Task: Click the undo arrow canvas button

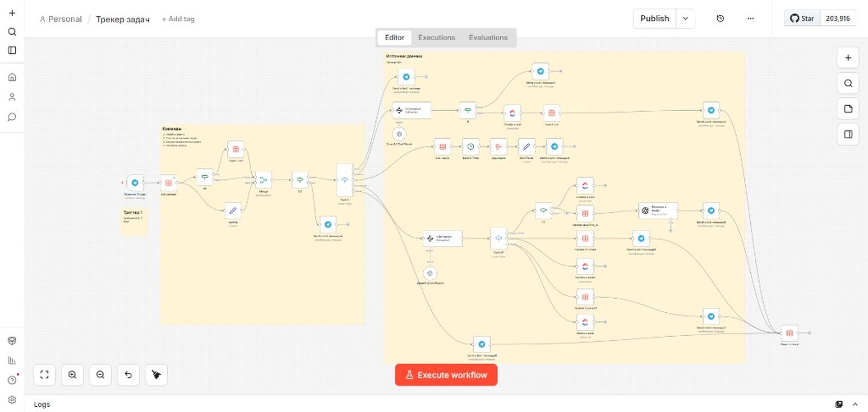Action: coord(128,375)
